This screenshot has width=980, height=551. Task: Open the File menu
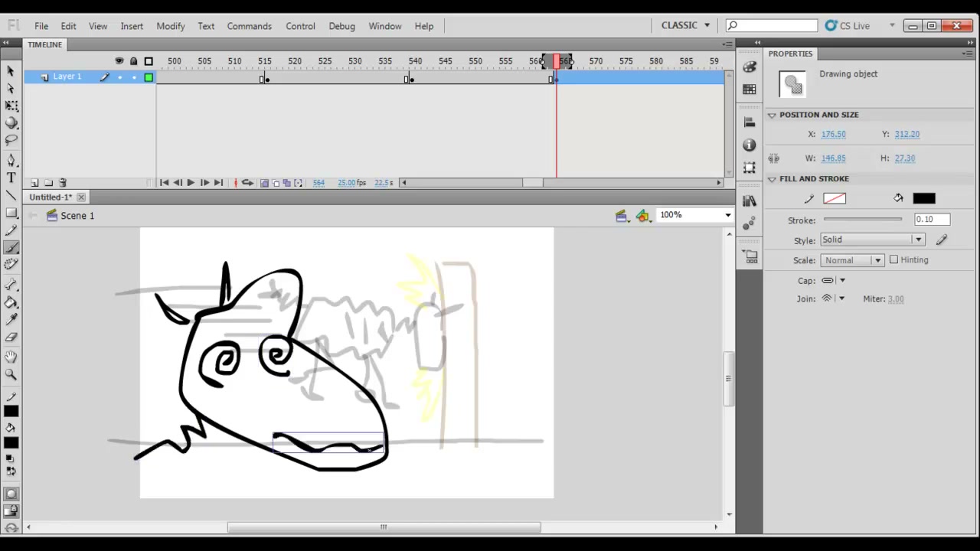pos(41,26)
